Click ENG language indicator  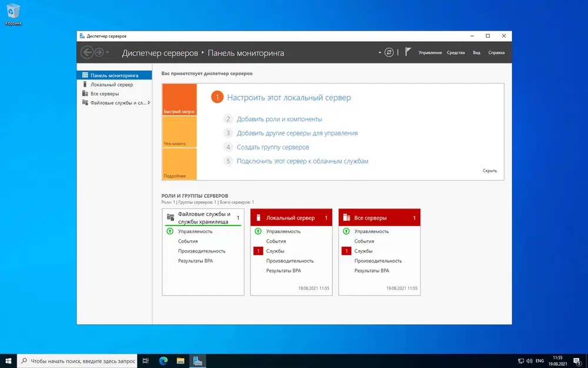(x=540, y=361)
